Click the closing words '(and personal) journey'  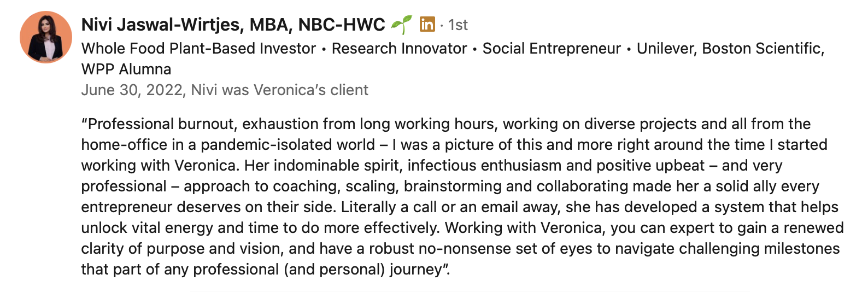(362, 270)
